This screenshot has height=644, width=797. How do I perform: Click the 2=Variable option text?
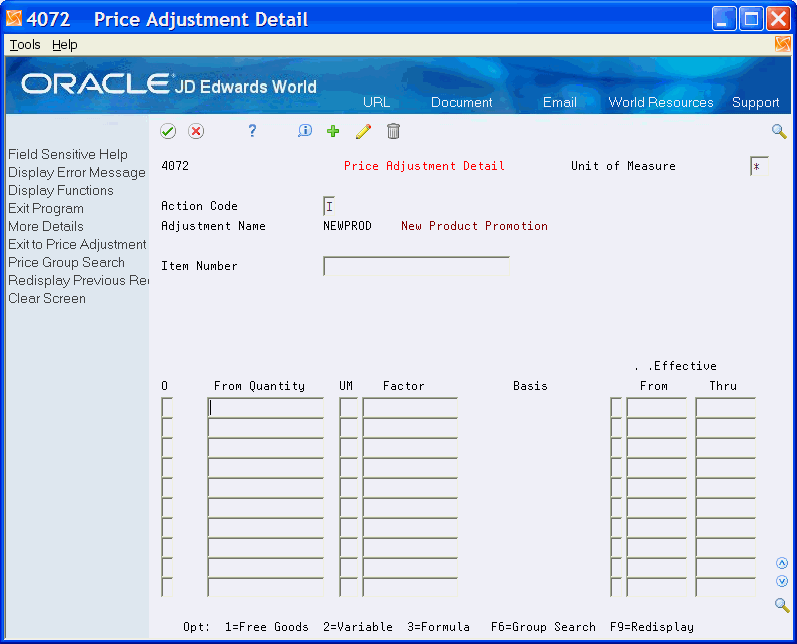[358, 627]
